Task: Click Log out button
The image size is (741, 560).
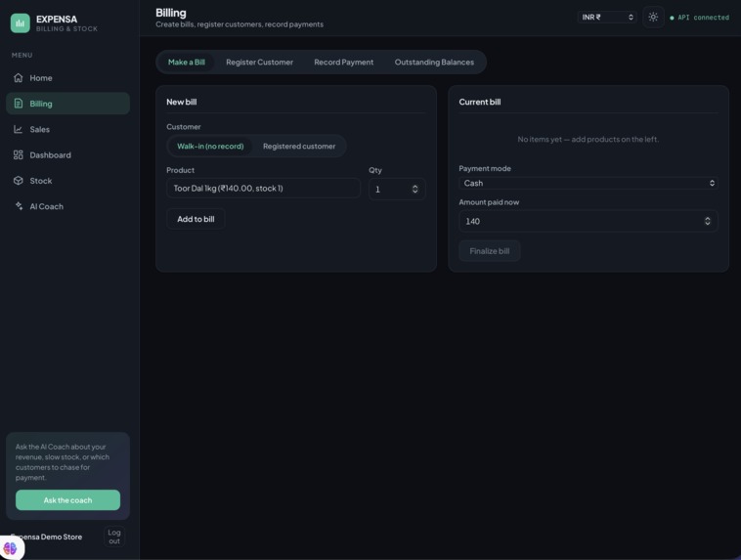Action: tap(114, 537)
